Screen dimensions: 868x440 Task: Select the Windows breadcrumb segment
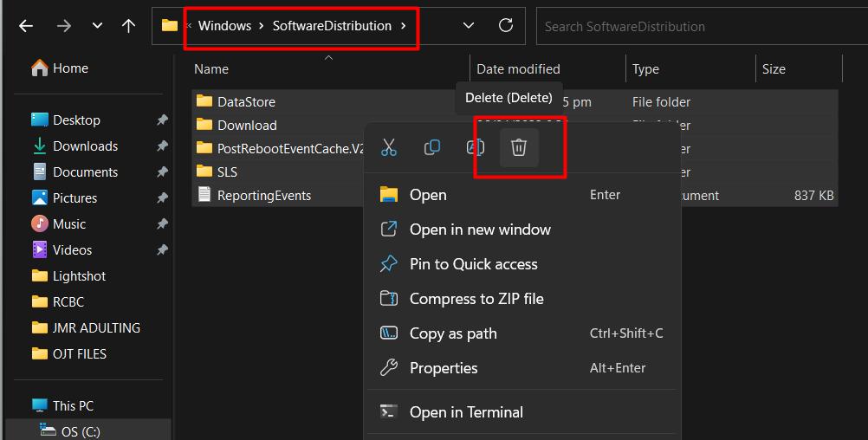(224, 26)
